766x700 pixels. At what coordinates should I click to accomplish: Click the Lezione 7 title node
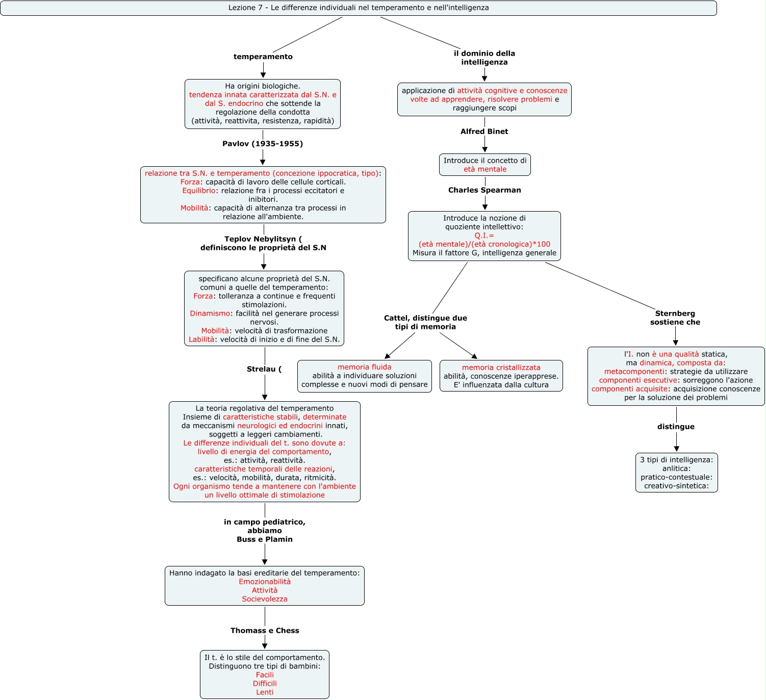(358, 8)
